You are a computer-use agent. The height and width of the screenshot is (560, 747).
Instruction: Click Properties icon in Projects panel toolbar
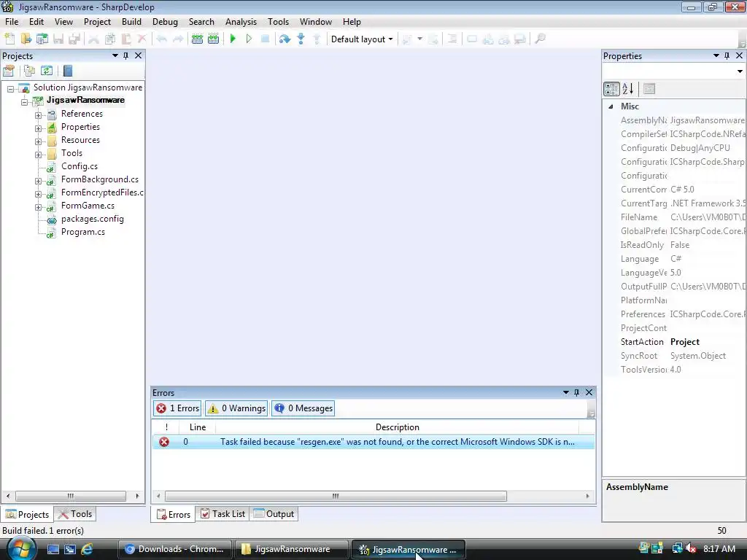pyautogui.click(x=9, y=71)
